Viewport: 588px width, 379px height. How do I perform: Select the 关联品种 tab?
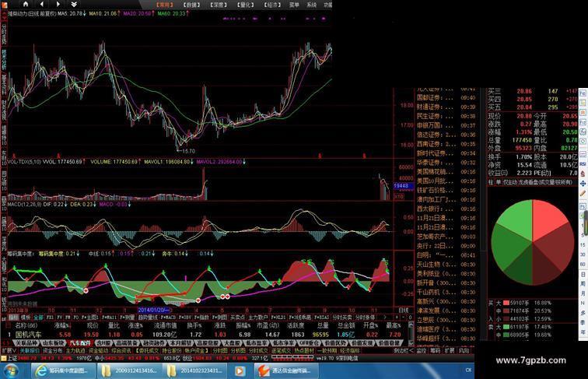pyautogui.click(x=26, y=343)
